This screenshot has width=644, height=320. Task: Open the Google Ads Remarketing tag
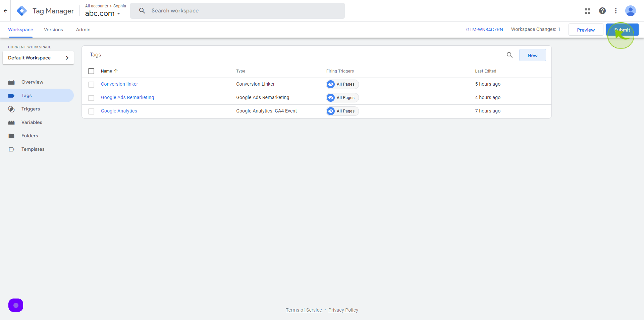[127, 97]
